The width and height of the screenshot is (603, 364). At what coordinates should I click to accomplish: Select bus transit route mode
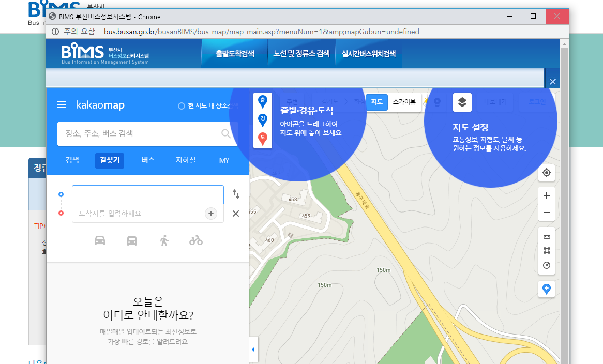(x=132, y=240)
